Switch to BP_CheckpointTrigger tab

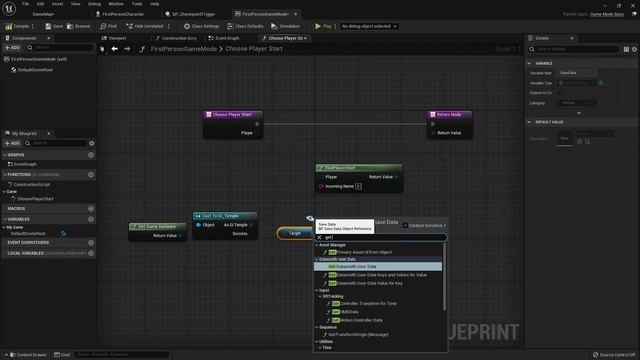point(191,14)
